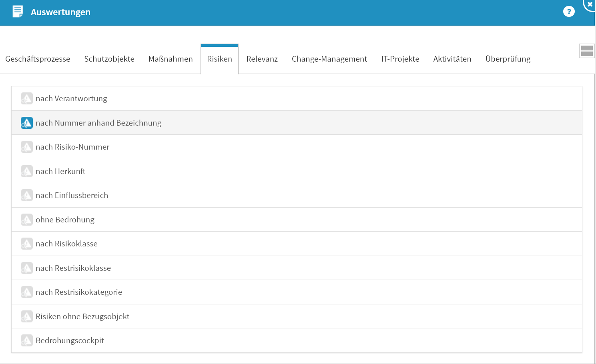Click the help question mark icon
This screenshot has width=596, height=364.
click(x=568, y=12)
